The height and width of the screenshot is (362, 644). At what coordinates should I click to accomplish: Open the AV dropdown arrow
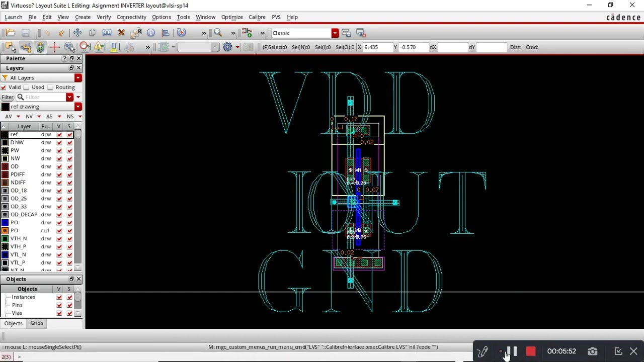[x=18, y=117]
